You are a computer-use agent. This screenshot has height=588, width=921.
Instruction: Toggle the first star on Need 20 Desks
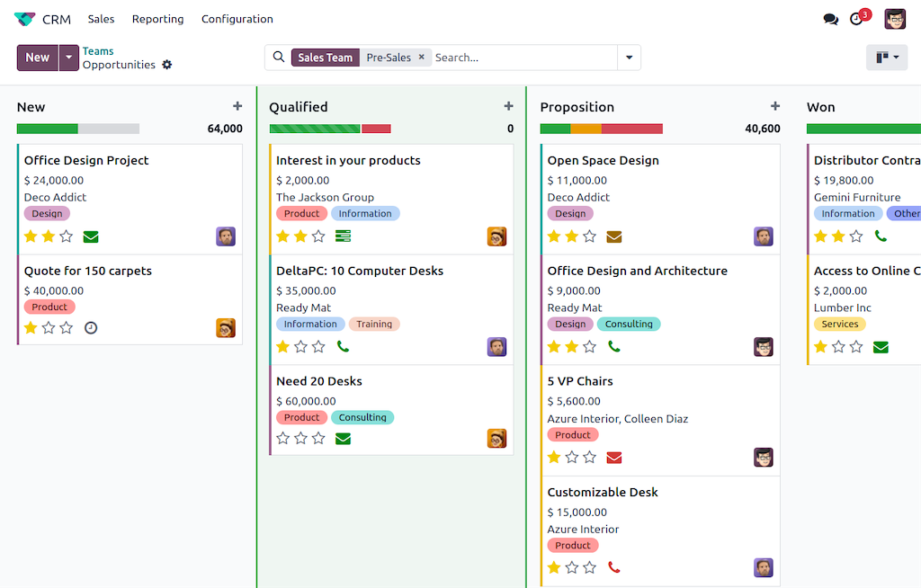coord(282,439)
